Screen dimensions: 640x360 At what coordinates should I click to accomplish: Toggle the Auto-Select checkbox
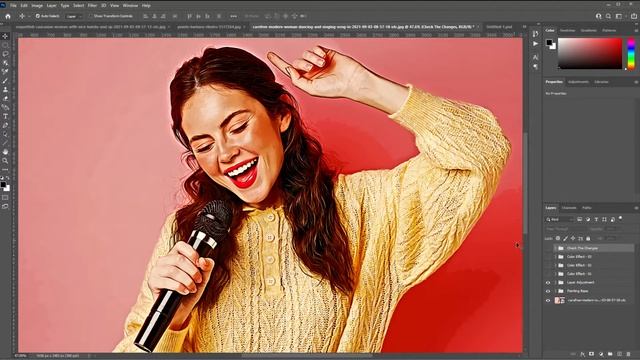[x=38, y=16]
